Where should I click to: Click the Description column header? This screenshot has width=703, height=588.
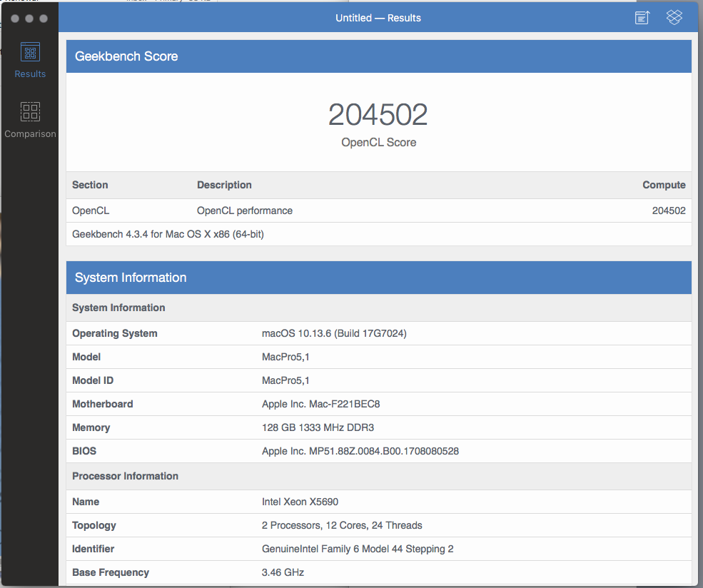coord(224,185)
